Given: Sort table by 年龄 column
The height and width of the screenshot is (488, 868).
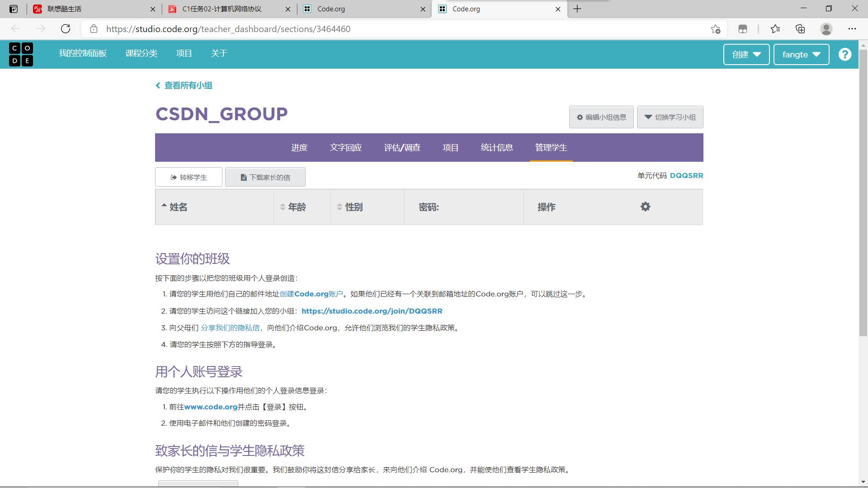Looking at the screenshot, I should 302,207.
